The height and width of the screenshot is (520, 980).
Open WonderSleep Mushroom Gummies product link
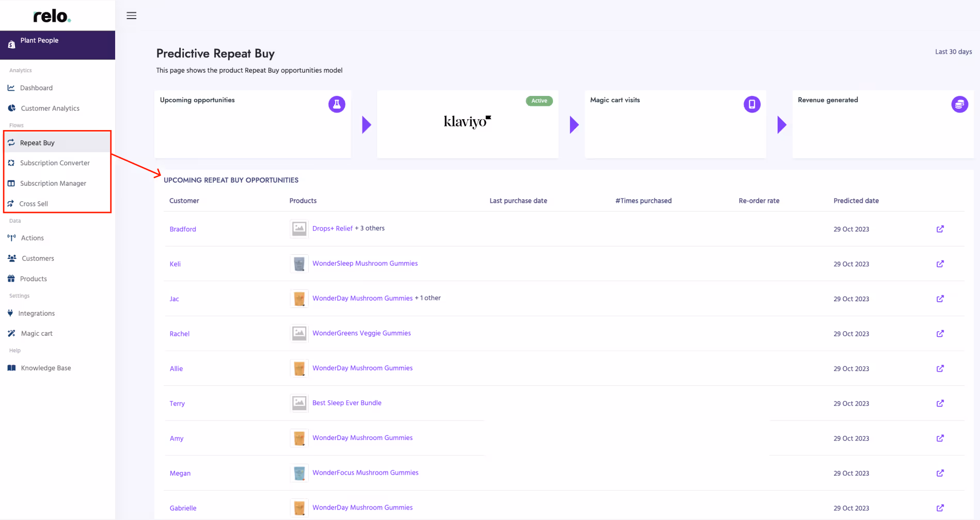[365, 264]
